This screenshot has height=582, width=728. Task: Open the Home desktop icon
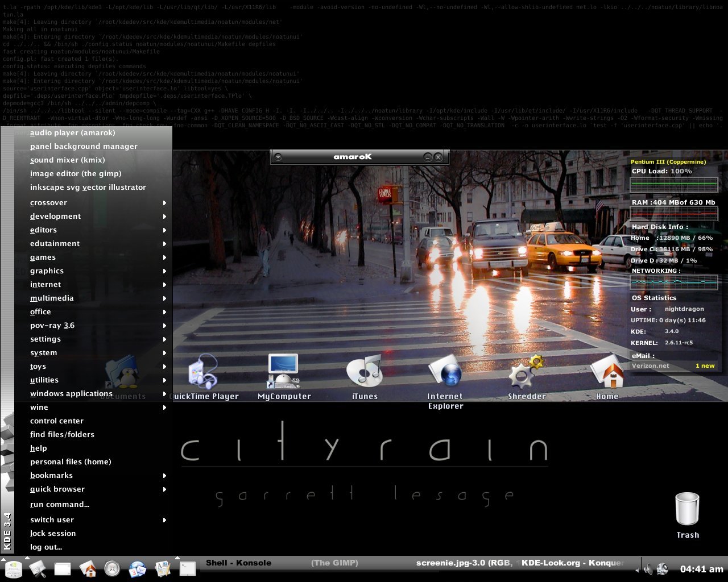(x=607, y=377)
